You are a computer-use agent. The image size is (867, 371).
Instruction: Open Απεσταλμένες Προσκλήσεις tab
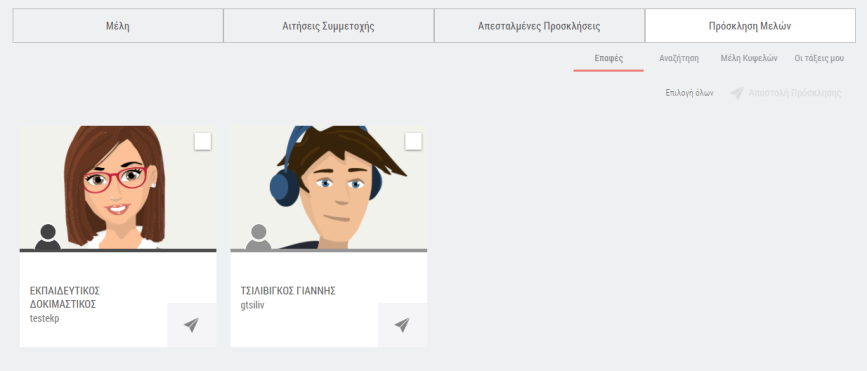(539, 25)
